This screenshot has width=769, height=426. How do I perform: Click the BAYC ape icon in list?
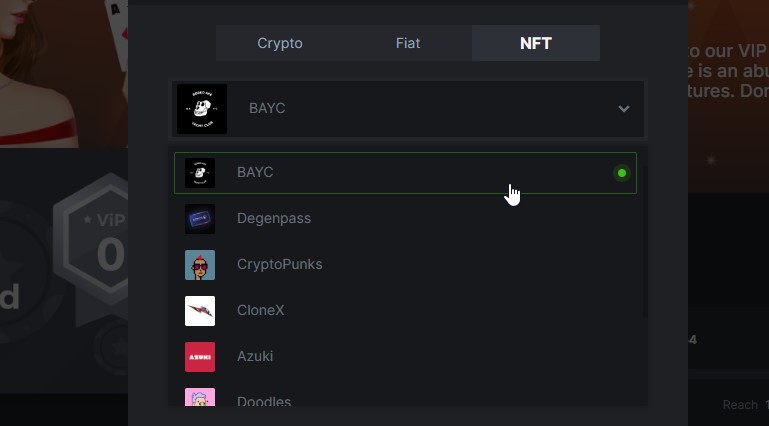click(x=200, y=173)
